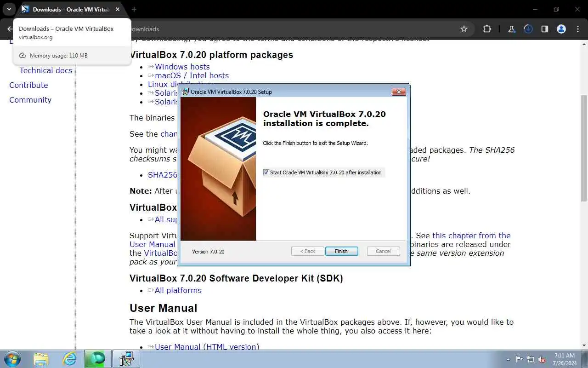The height and width of the screenshot is (368, 588).
Task: Open the User Manual (HTML version) link
Action: tap(207, 347)
